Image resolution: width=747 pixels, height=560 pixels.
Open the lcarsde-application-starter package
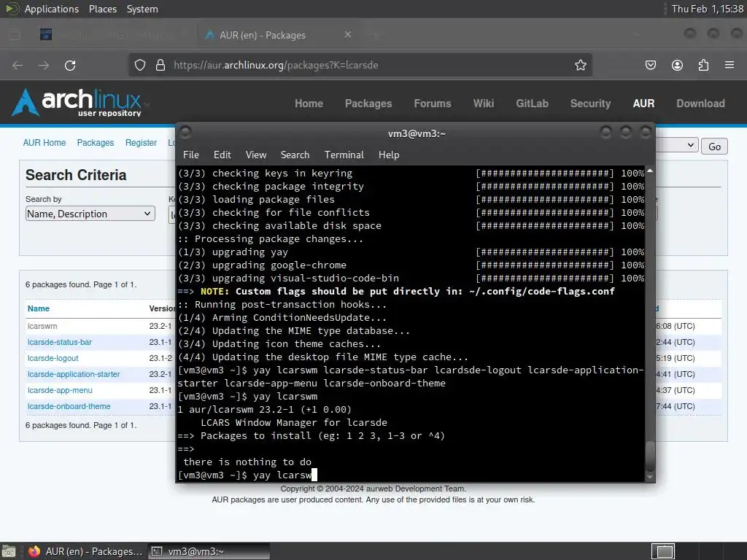(74, 374)
